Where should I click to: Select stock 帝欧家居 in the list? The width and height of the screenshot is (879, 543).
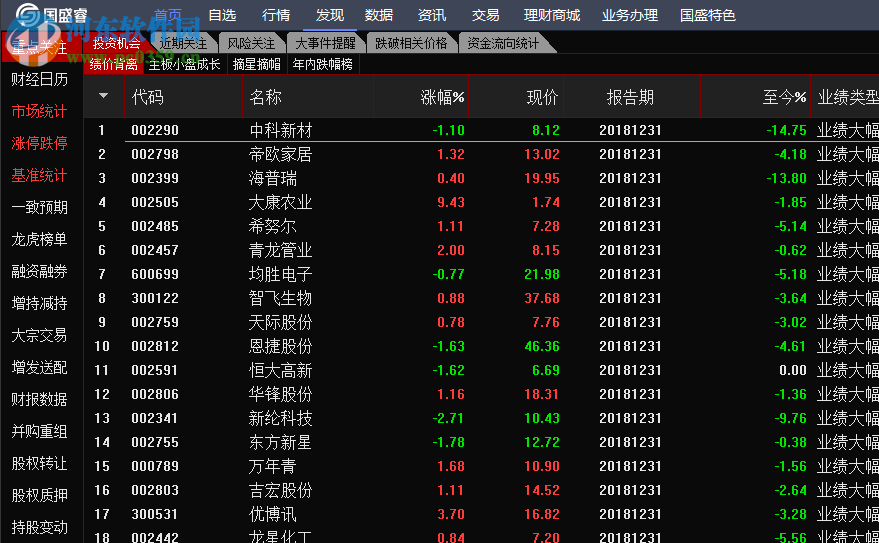(280, 154)
